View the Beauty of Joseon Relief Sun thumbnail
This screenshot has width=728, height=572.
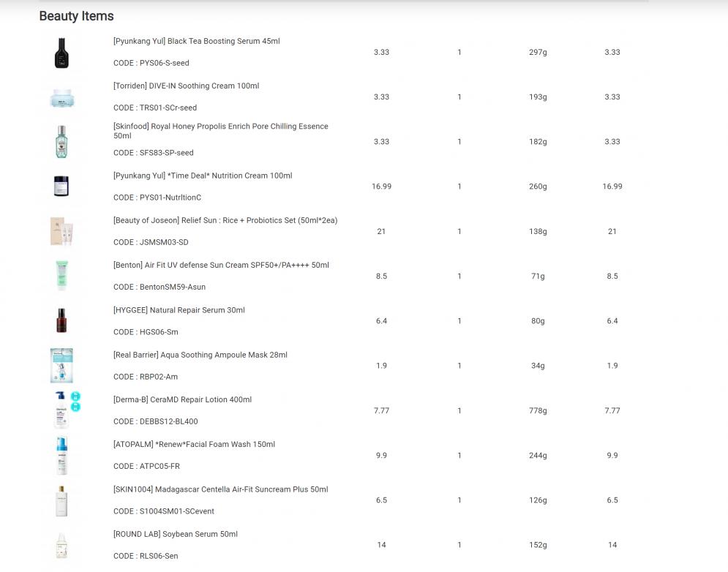(x=62, y=232)
